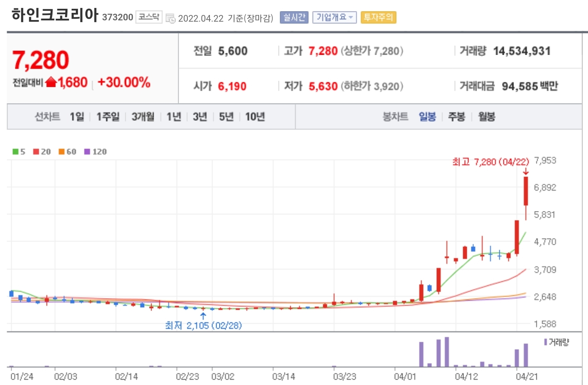The image size is (588, 385).
Task: Open the 기업개요 dropdown
Action: click(334, 17)
